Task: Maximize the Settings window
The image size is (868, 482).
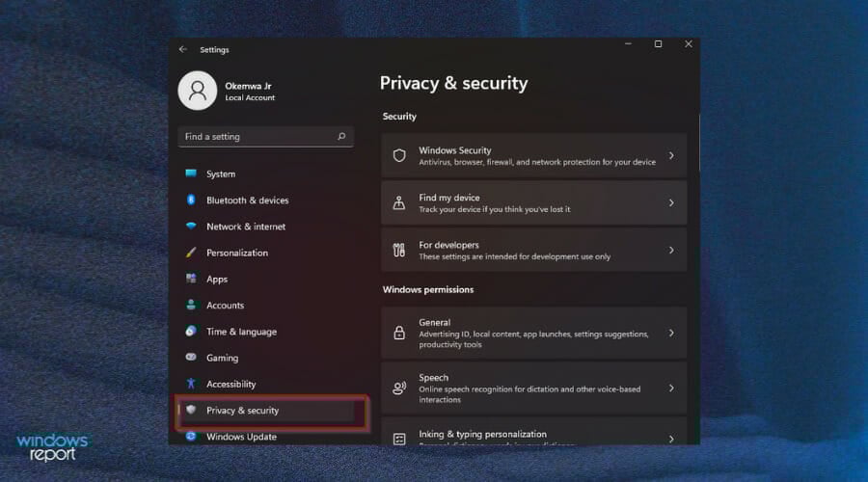Action: tap(658, 43)
